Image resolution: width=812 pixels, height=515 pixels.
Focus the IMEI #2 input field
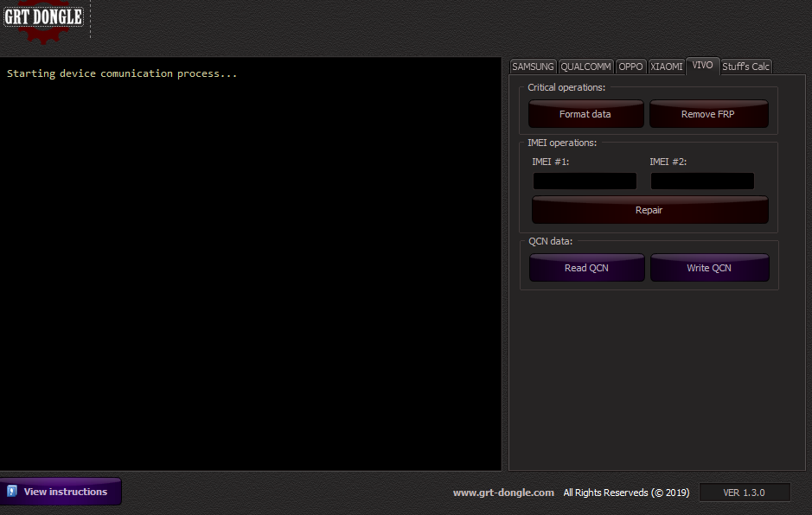tap(702, 181)
